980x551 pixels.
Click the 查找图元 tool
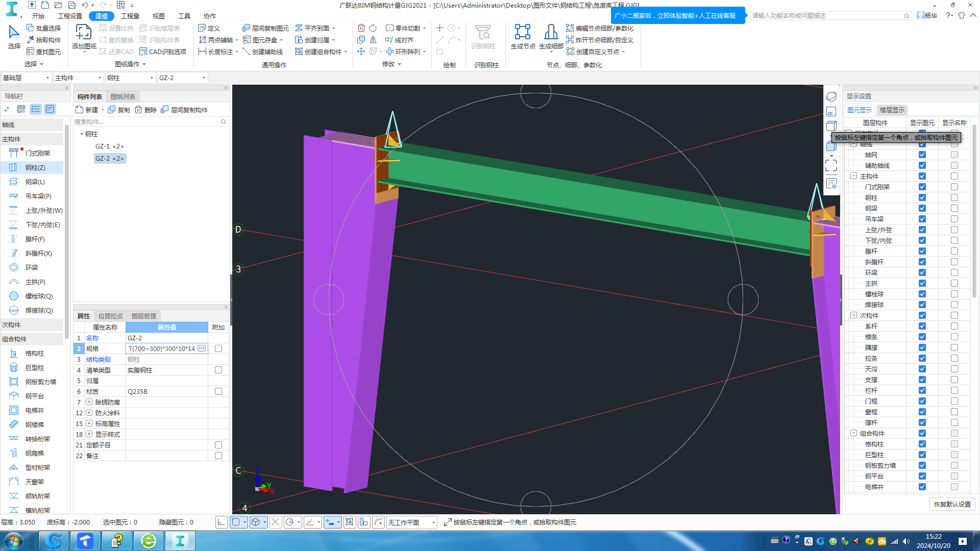tap(44, 52)
